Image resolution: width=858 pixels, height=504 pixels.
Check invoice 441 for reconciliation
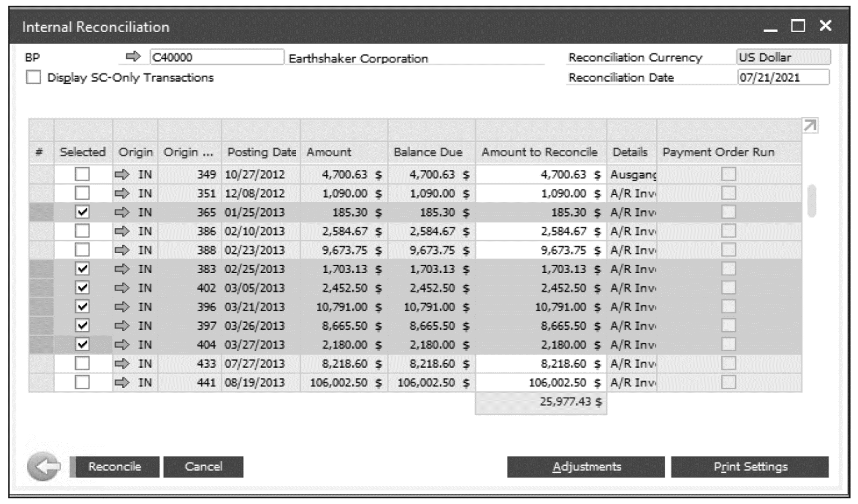81,382
